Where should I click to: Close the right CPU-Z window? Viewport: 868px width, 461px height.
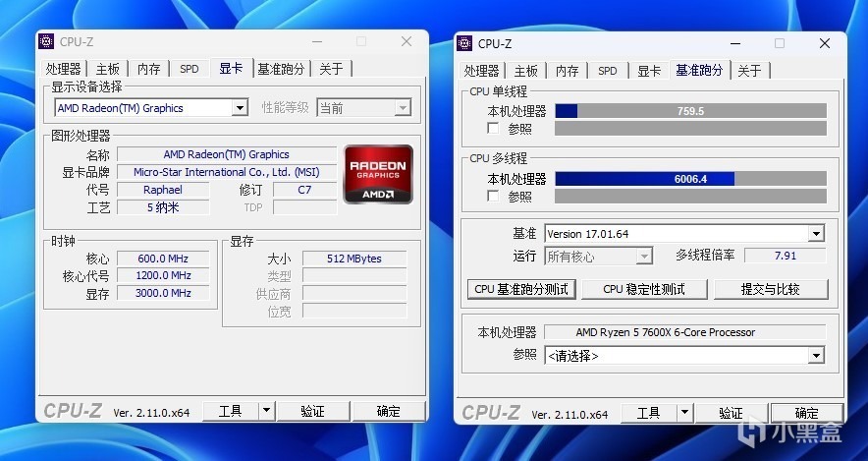click(x=825, y=43)
